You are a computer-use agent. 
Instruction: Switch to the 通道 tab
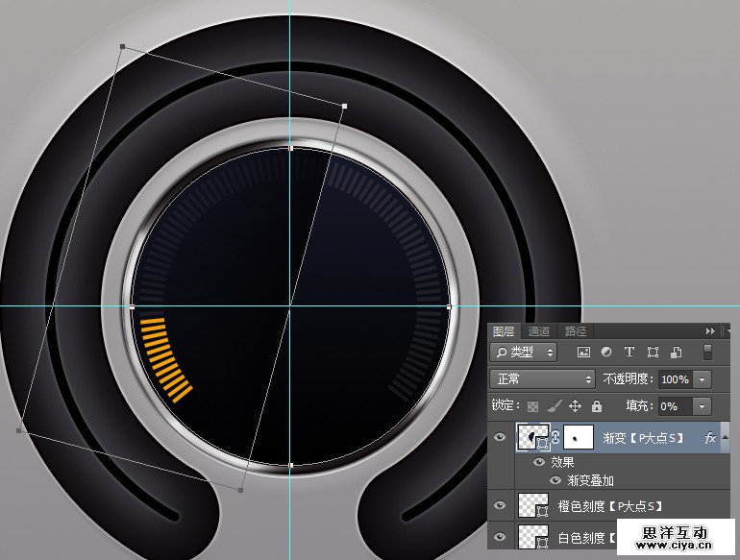click(539, 331)
